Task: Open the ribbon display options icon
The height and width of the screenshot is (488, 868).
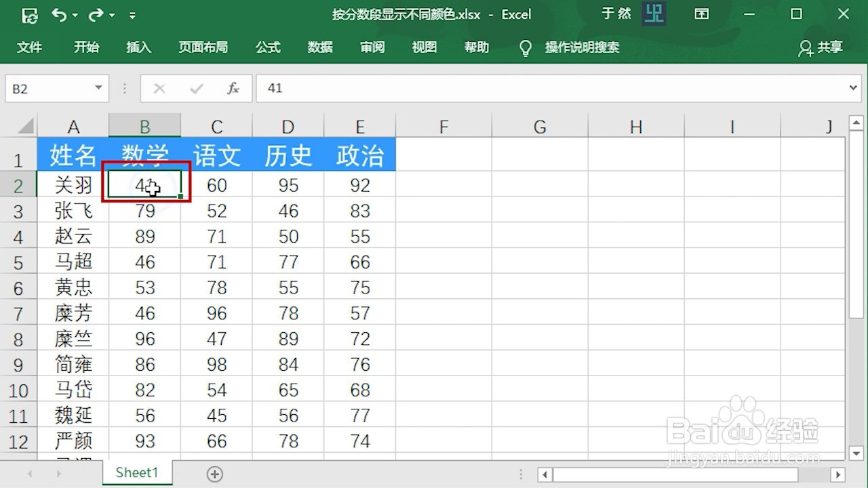Action: 702,14
